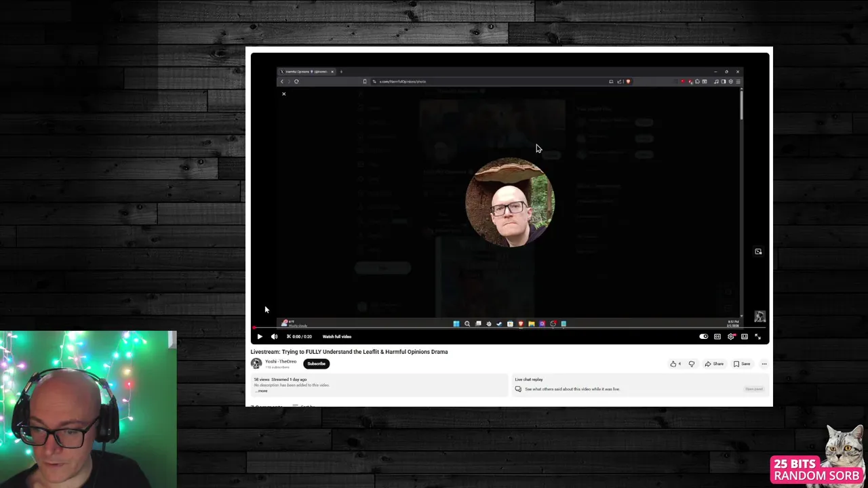The height and width of the screenshot is (488, 868).
Task: Open the recorded browser's hamburger menu
Action: tap(738, 81)
